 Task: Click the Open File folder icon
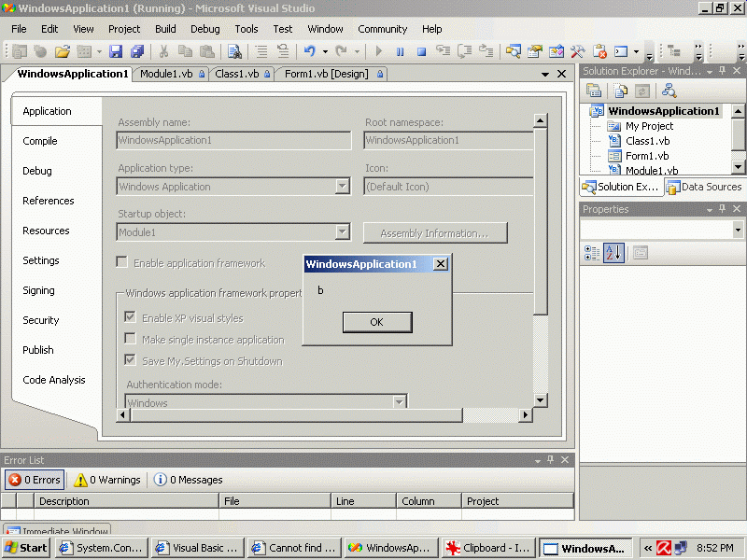pyautogui.click(x=63, y=51)
